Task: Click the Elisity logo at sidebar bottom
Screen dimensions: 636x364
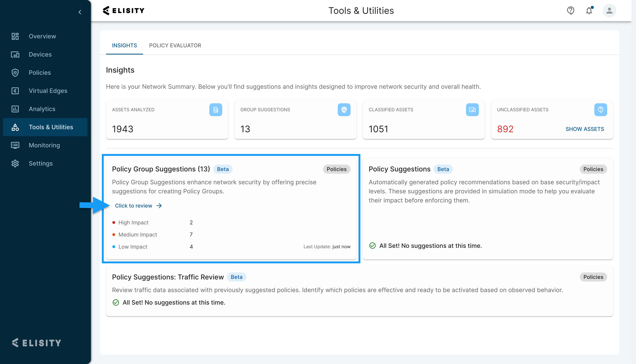Action: pyautogui.click(x=37, y=343)
